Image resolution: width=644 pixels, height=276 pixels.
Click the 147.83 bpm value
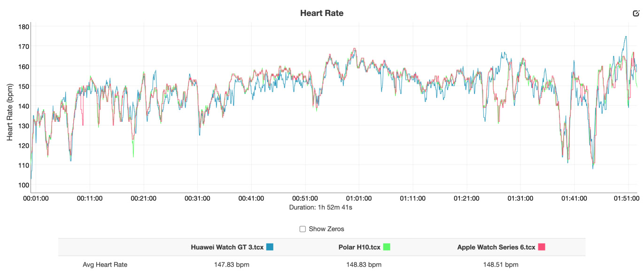tap(232, 265)
